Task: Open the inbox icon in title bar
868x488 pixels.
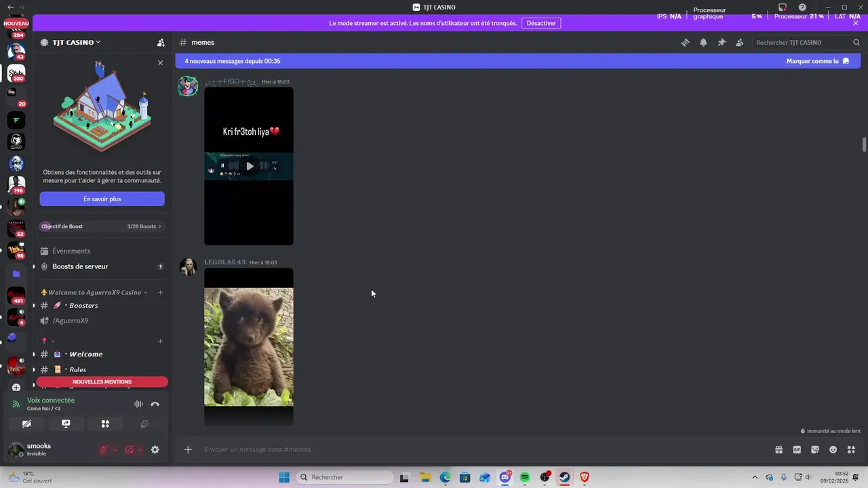Action: [x=782, y=7]
